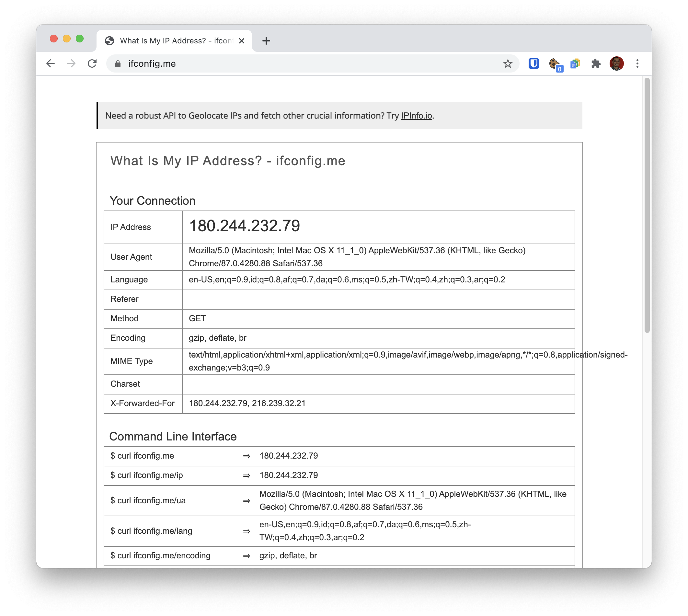688x616 pixels.
Task: Open the cookie extension with 0 badge
Action: click(x=555, y=64)
